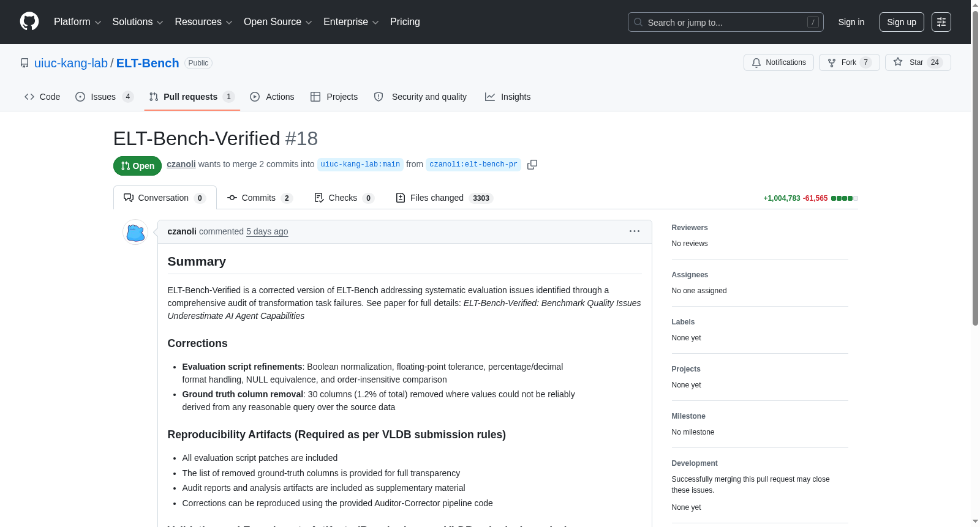
Task: Click the diffstat additions and deletions indicator
Action: pyautogui.click(x=810, y=198)
